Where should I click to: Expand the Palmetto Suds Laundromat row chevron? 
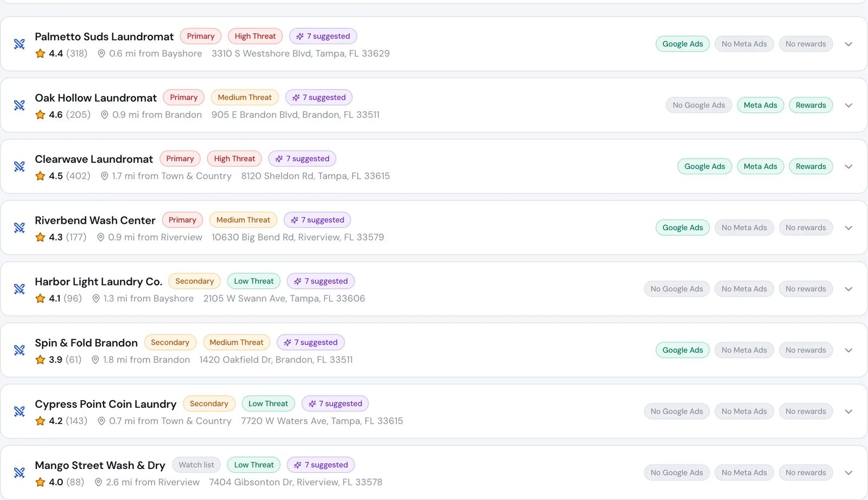click(849, 44)
